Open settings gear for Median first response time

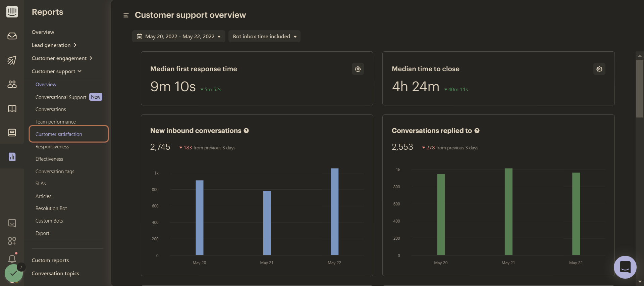(358, 69)
